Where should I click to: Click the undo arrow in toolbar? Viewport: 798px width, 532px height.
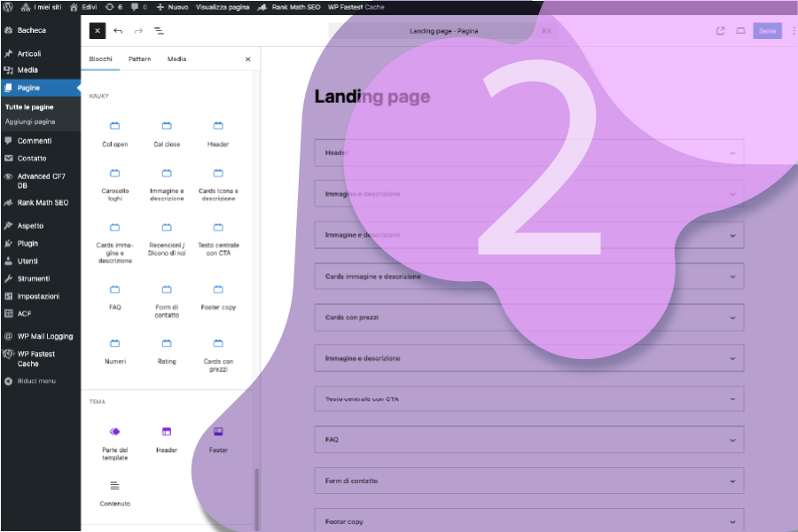click(118, 31)
